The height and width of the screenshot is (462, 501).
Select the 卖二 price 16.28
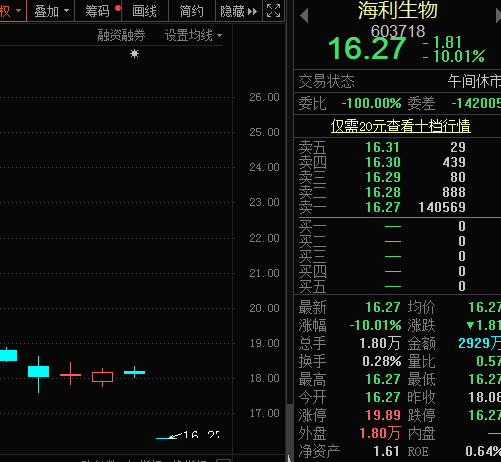point(382,192)
